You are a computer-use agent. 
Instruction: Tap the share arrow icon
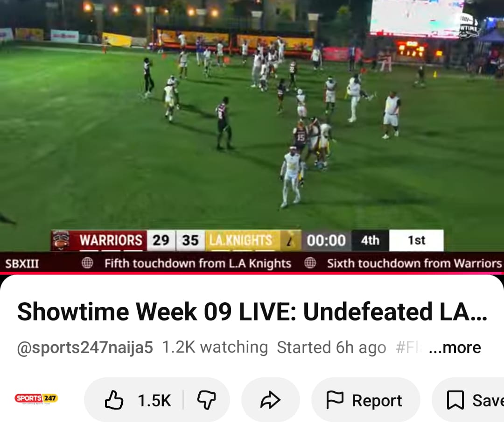[x=270, y=400]
